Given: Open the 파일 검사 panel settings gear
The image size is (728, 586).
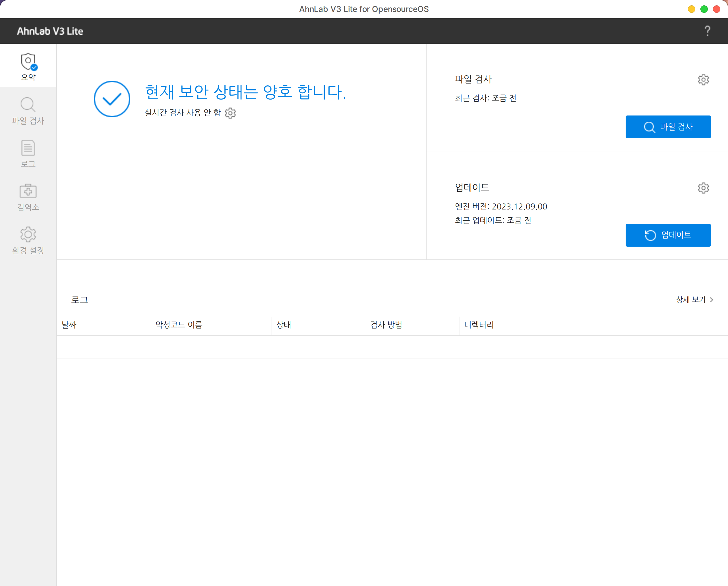Looking at the screenshot, I should click(703, 80).
